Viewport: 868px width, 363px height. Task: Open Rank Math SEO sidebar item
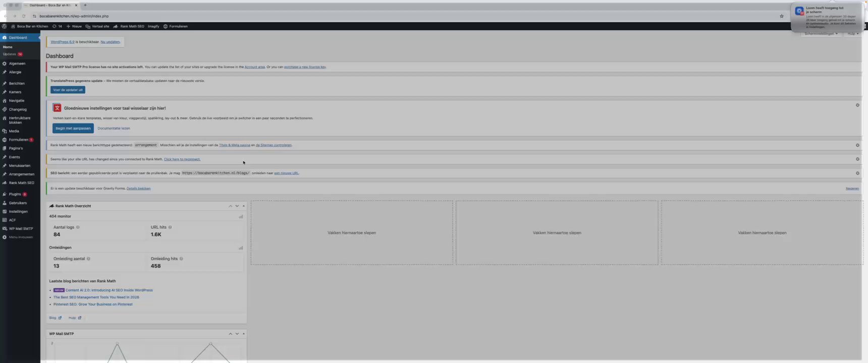(x=20, y=183)
